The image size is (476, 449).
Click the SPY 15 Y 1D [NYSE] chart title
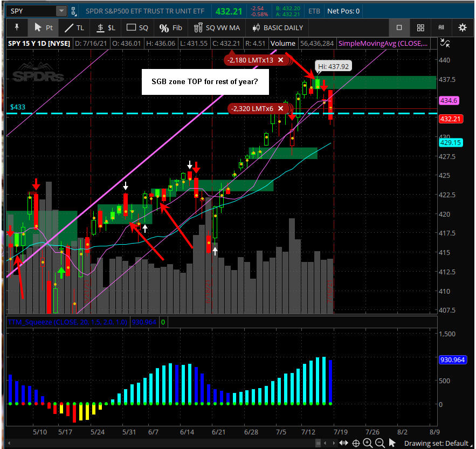39,44
